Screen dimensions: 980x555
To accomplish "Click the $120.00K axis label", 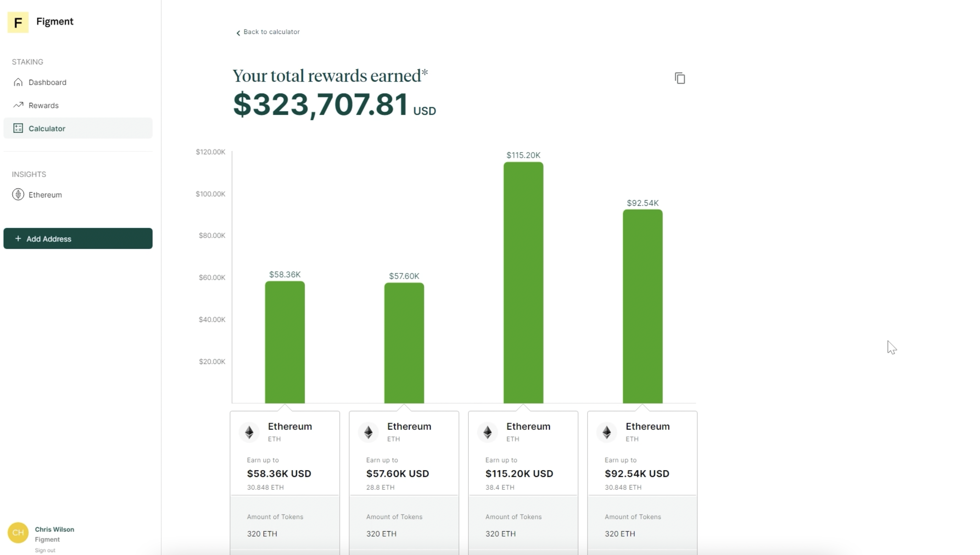I will [x=210, y=152].
